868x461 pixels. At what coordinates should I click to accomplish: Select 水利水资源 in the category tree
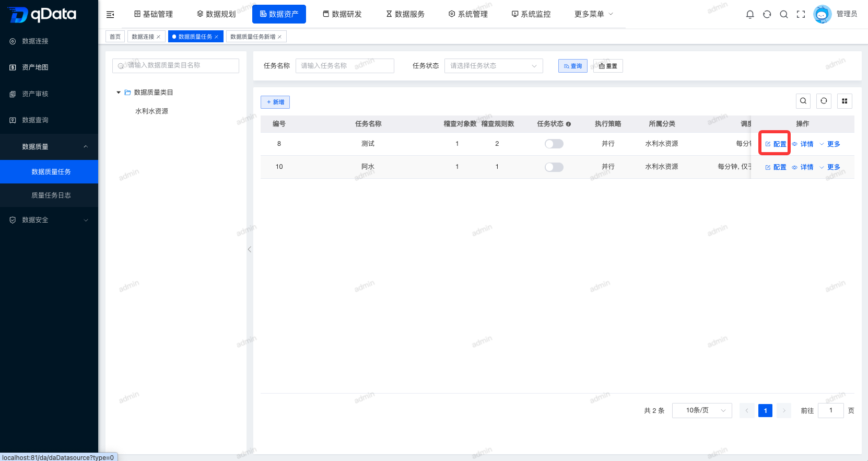151,111
